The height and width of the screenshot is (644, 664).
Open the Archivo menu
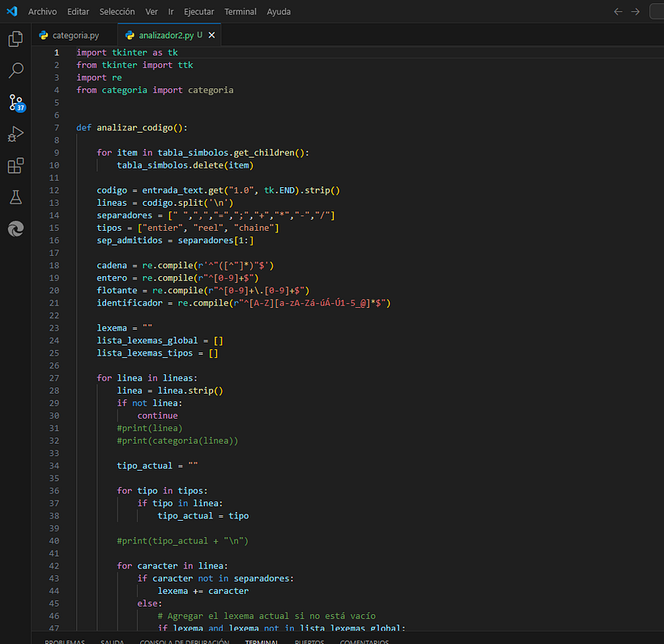43,11
